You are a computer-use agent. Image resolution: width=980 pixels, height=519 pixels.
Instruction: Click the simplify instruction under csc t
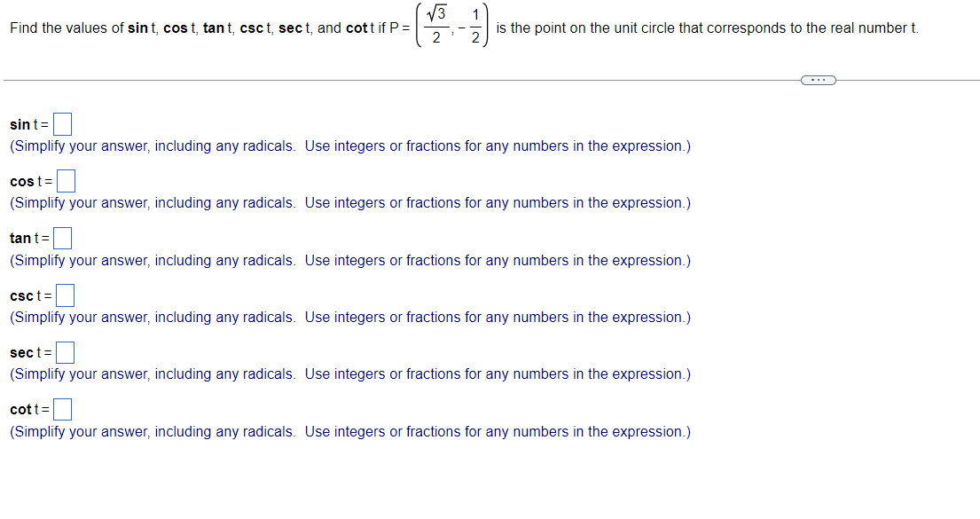click(x=349, y=317)
